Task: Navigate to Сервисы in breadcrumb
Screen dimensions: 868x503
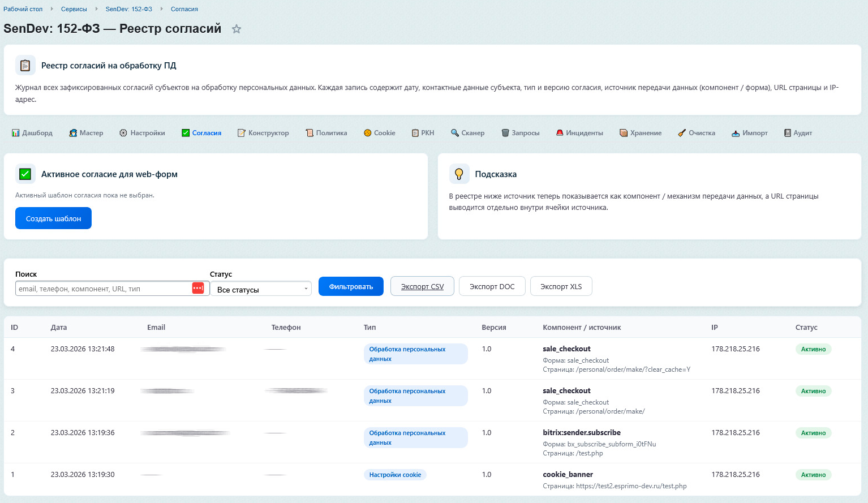Action: (x=74, y=9)
